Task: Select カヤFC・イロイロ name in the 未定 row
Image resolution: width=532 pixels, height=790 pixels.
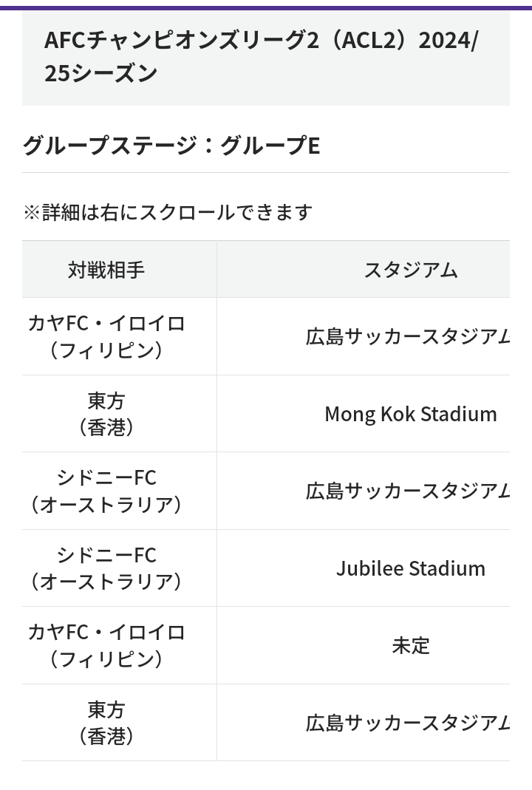Action: [106, 633]
